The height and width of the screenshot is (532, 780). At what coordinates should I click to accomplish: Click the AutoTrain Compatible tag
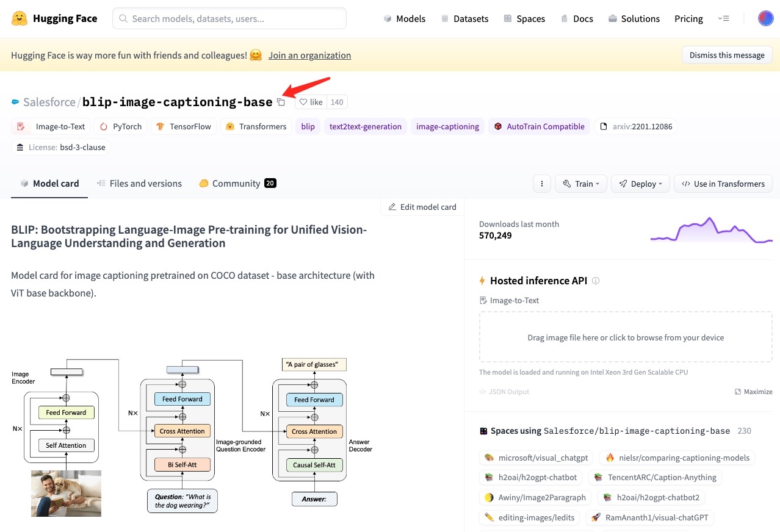(x=540, y=126)
